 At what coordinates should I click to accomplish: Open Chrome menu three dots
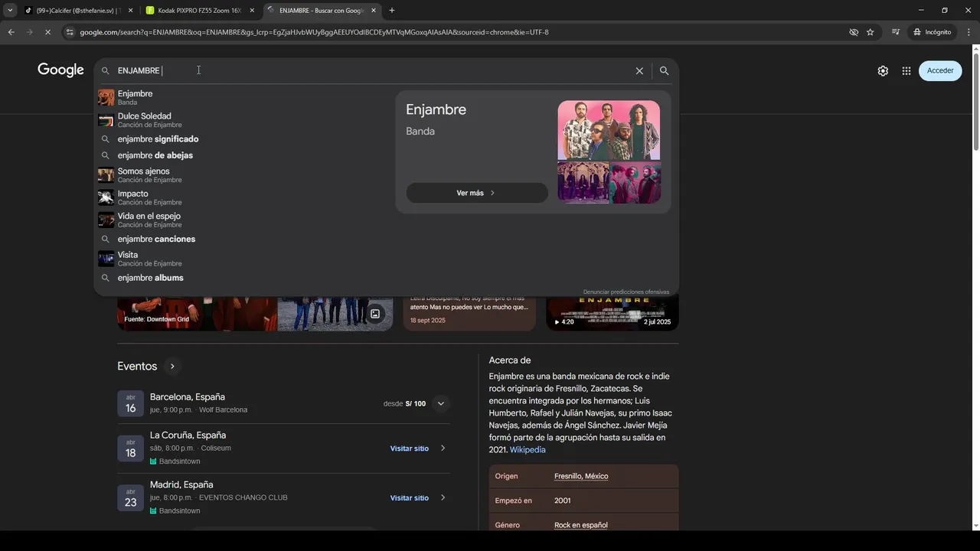(x=969, y=32)
